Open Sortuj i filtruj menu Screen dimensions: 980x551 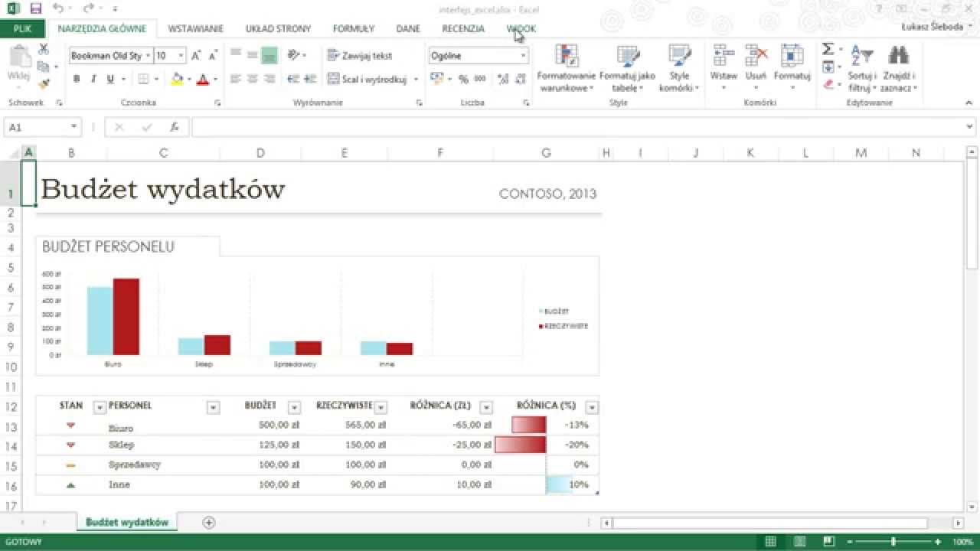pyautogui.click(x=862, y=67)
